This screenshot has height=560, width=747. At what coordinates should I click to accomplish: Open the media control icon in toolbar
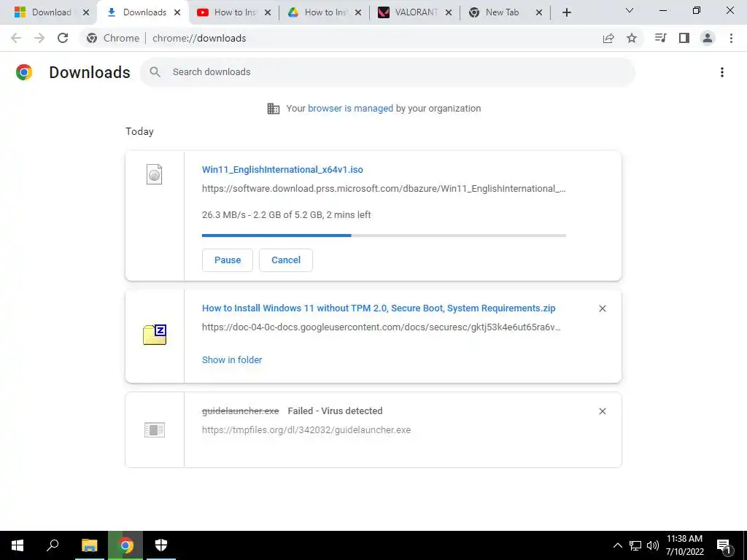coord(660,38)
